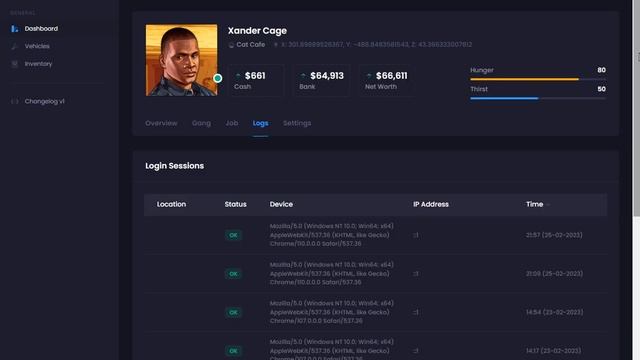Click the $66,611 Net Worth value
The width and height of the screenshot is (640, 360).
pos(391,76)
